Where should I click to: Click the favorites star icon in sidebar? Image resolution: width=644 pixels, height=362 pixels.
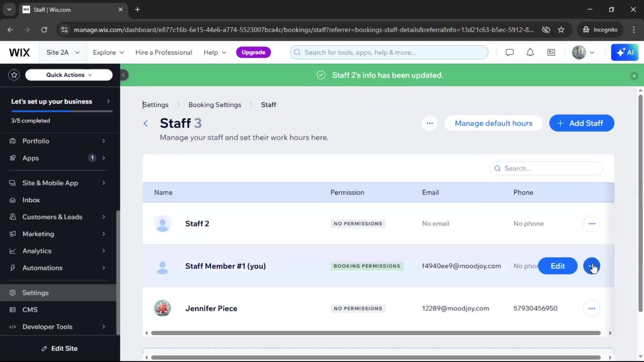point(14,75)
